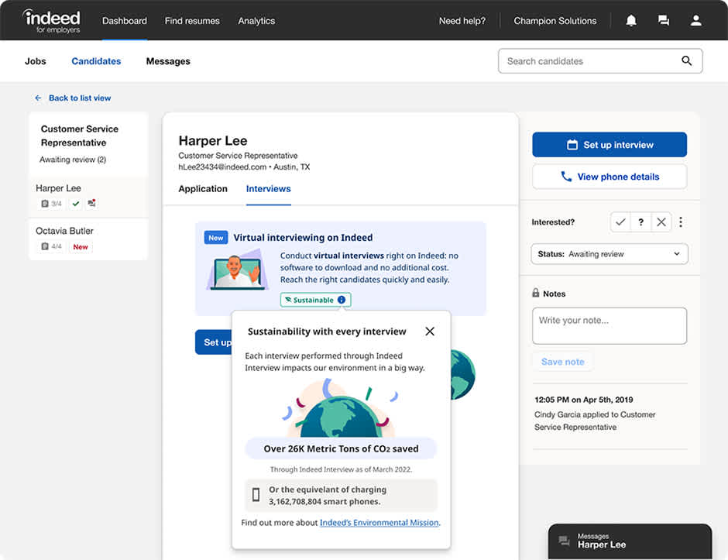The width and height of the screenshot is (728, 560).
Task: Set interest to maybe using the question mark
Action: (x=640, y=222)
